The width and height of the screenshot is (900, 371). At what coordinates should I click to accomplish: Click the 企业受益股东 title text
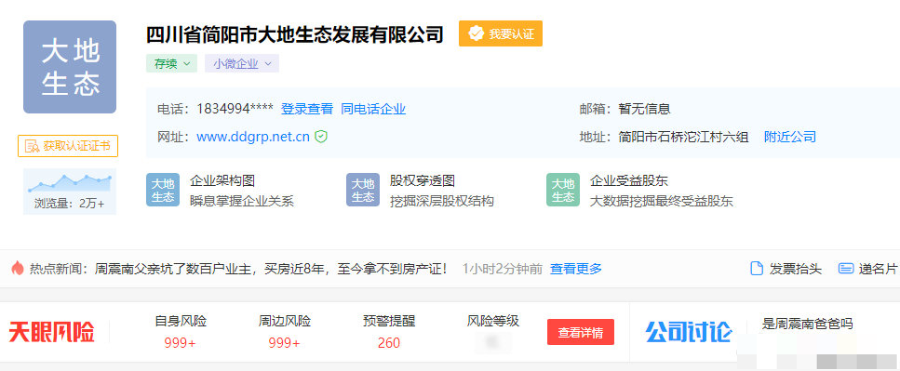(x=629, y=181)
